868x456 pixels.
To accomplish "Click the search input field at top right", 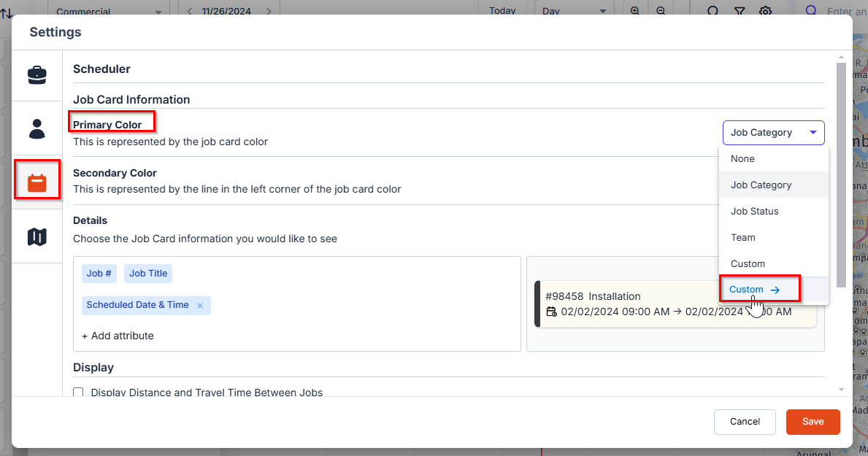I will [x=846, y=11].
